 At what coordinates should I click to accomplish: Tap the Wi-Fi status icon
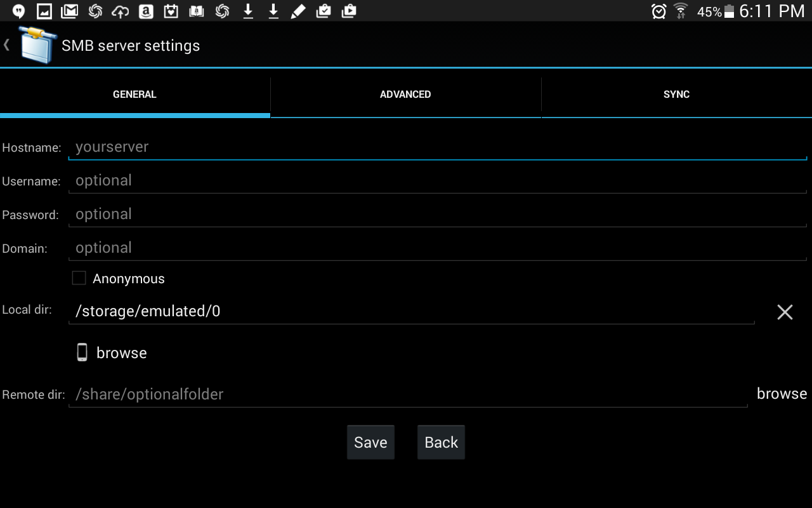681,11
